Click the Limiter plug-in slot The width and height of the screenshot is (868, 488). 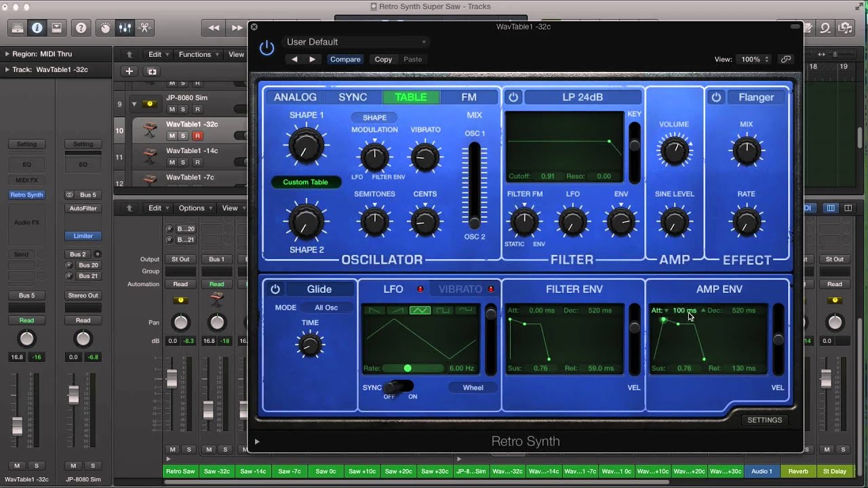[83, 236]
